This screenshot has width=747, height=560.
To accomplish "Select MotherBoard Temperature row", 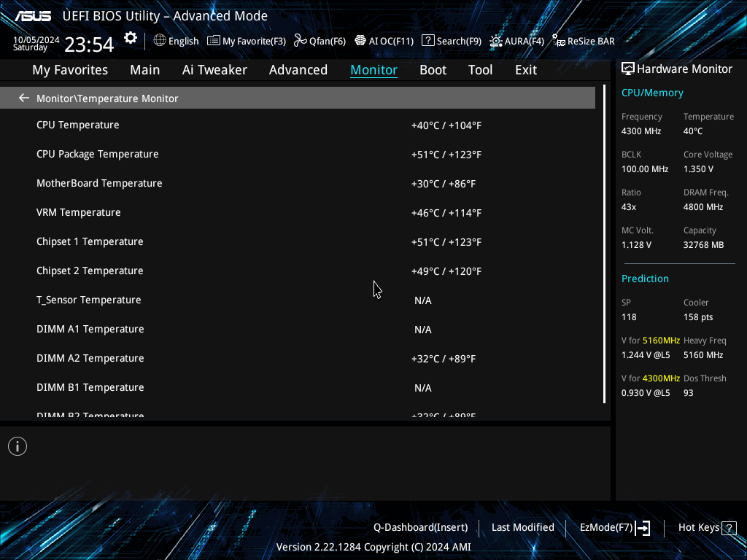I will click(x=298, y=183).
